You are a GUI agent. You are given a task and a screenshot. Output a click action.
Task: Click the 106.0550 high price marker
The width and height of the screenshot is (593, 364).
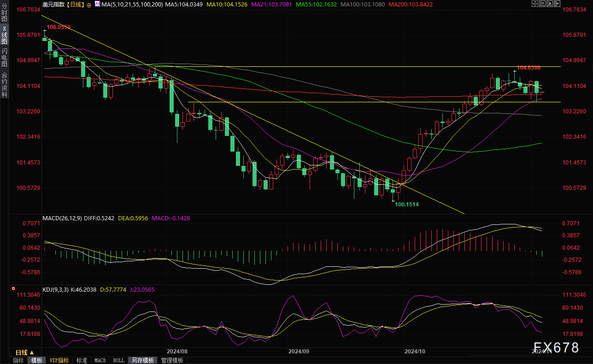coord(59,28)
